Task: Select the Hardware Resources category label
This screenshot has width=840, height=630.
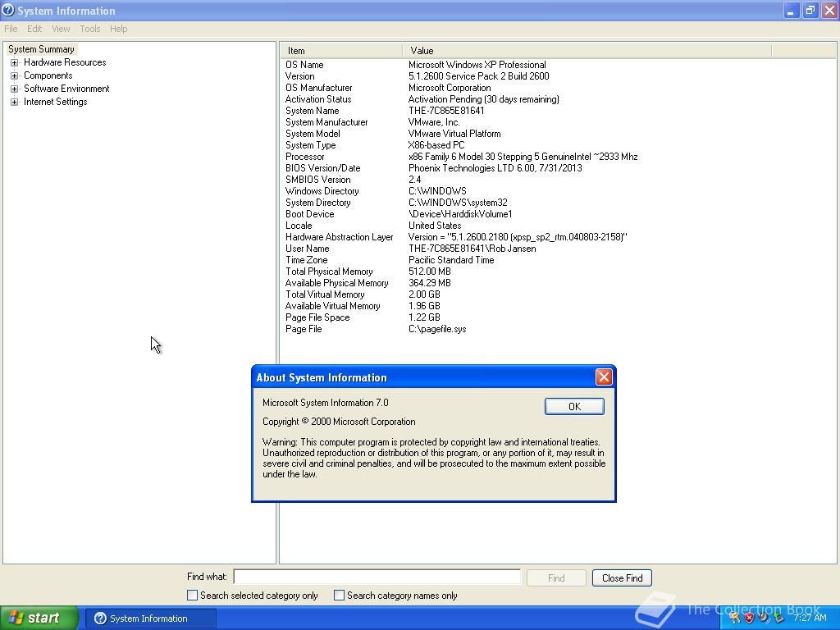Action: pyautogui.click(x=65, y=62)
